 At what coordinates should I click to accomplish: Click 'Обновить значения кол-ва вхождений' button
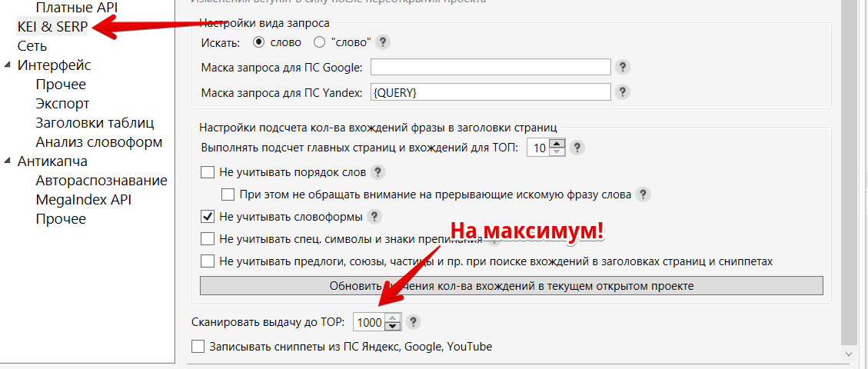point(511,286)
